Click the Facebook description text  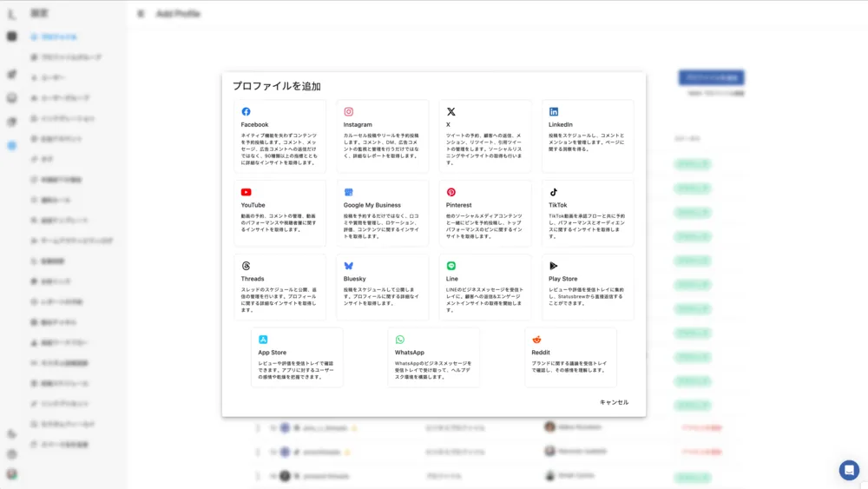pos(279,149)
